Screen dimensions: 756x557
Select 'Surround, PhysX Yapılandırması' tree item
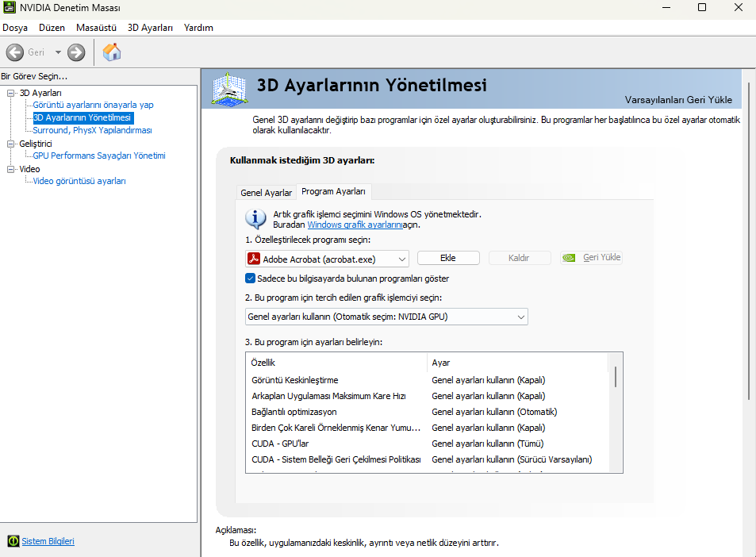point(92,130)
